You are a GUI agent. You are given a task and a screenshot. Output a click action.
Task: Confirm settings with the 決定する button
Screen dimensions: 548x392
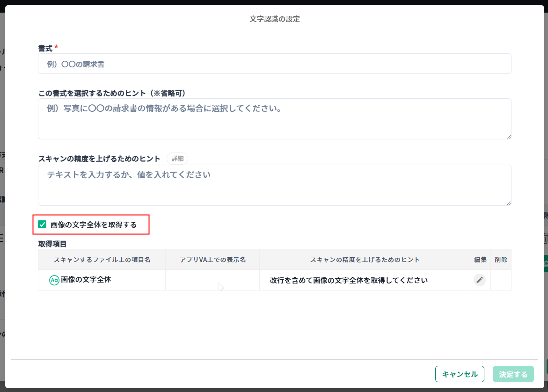[x=513, y=374]
